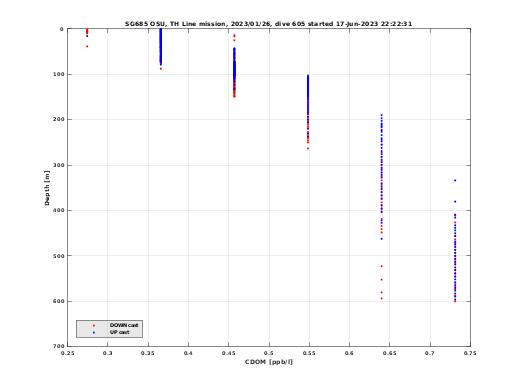Select the UP cast legend label
The height and width of the screenshot is (390, 520).
[x=119, y=332]
